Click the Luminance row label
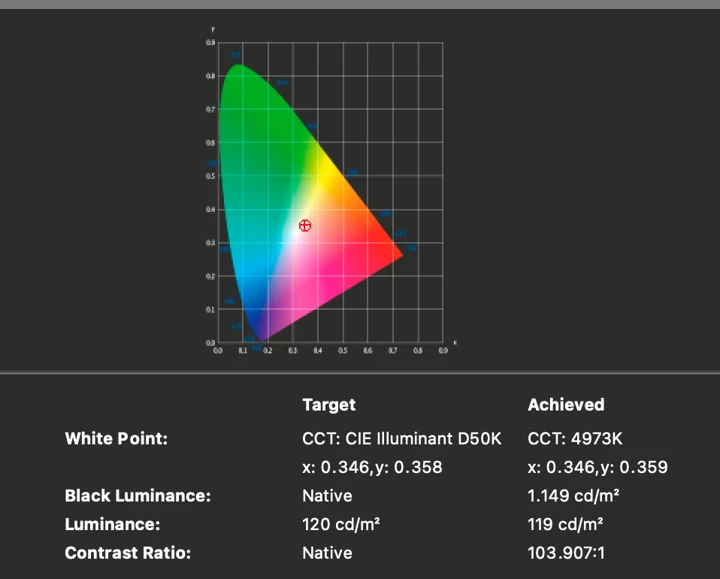Image resolution: width=720 pixels, height=579 pixels. coord(112,524)
